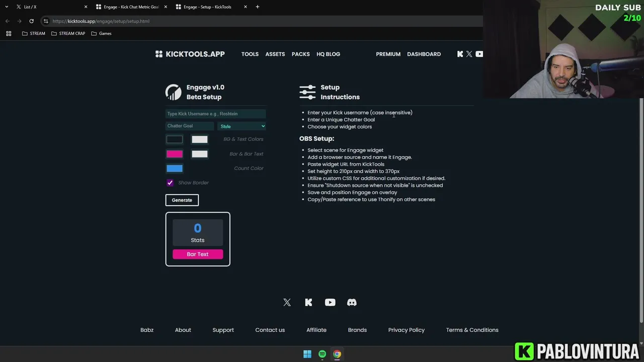Open the About footer link
644x362 pixels.
[x=183, y=330]
